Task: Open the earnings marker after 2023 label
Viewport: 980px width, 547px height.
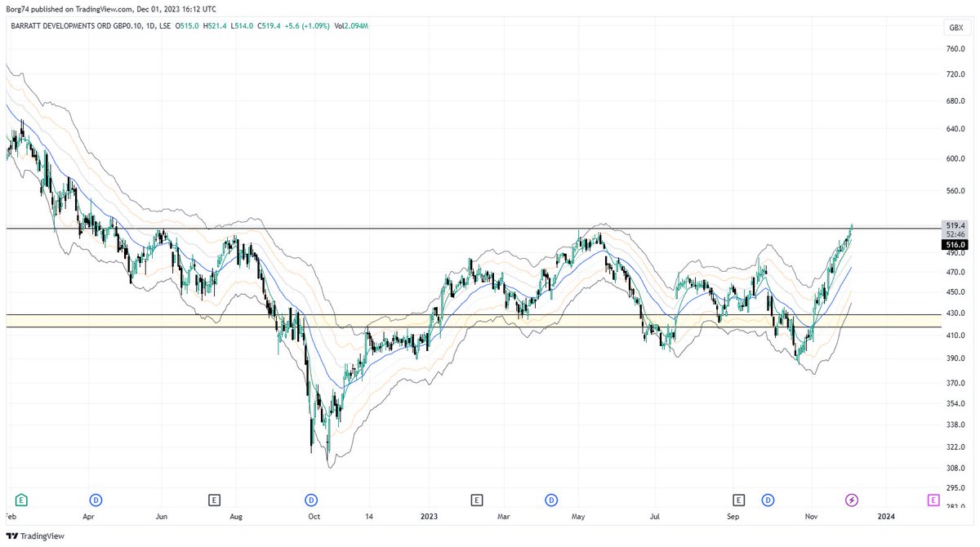Action: pos(476,499)
